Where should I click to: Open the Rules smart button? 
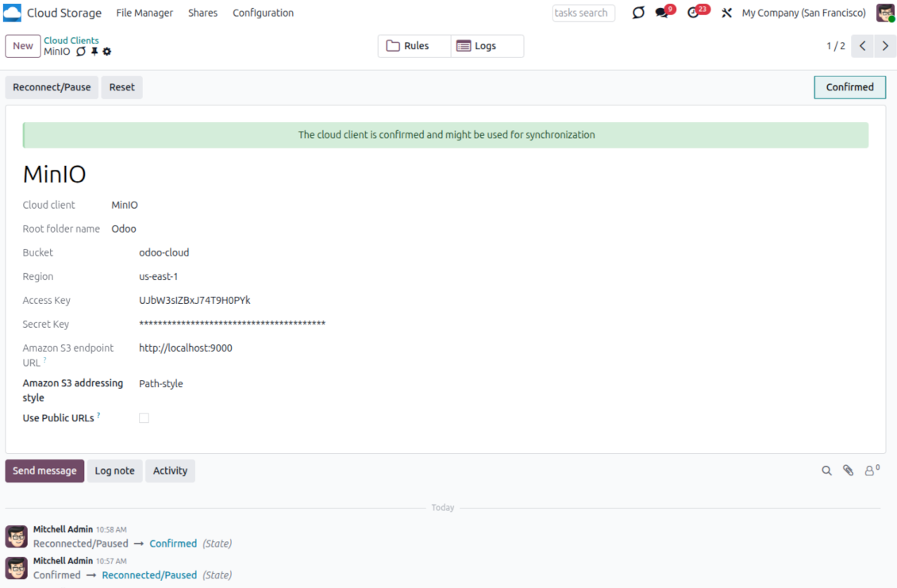[414, 46]
